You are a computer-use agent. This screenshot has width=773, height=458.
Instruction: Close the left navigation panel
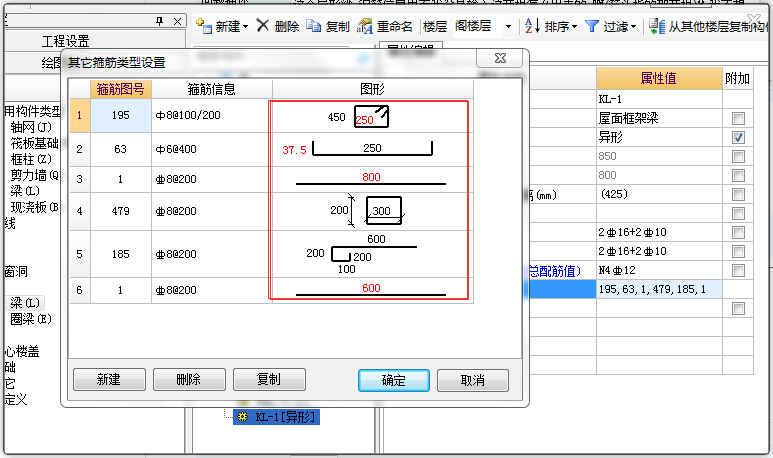177,21
